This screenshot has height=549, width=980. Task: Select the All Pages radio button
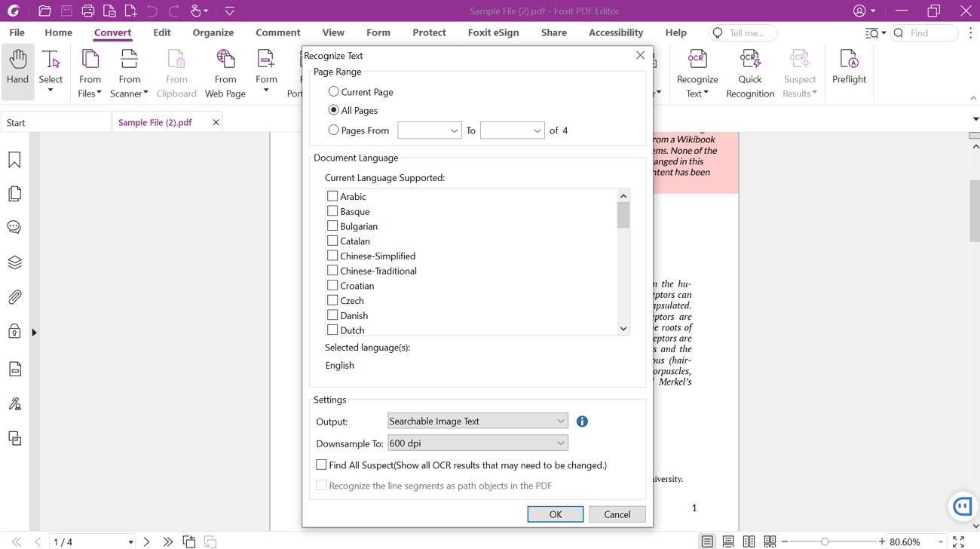(x=333, y=110)
